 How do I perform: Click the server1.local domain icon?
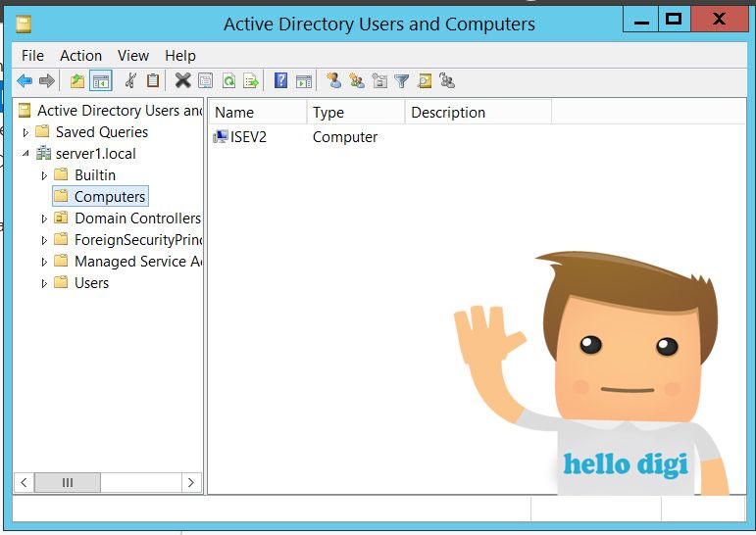coord(43,153)
